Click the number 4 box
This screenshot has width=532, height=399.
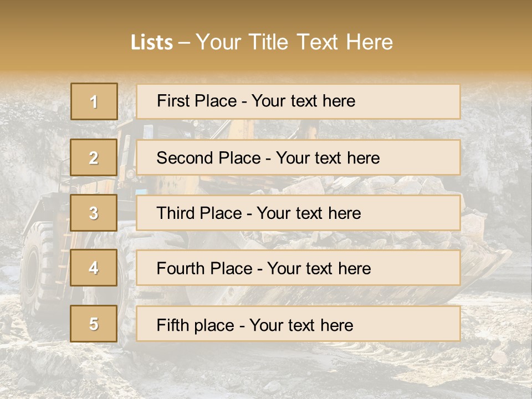pyautogui.click(x=94, y=268)
